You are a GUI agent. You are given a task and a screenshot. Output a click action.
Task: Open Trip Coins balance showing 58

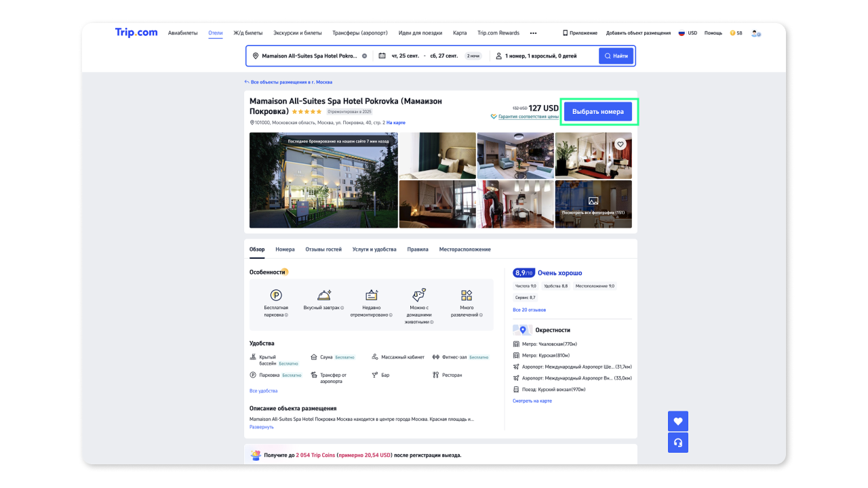(736, 33)
